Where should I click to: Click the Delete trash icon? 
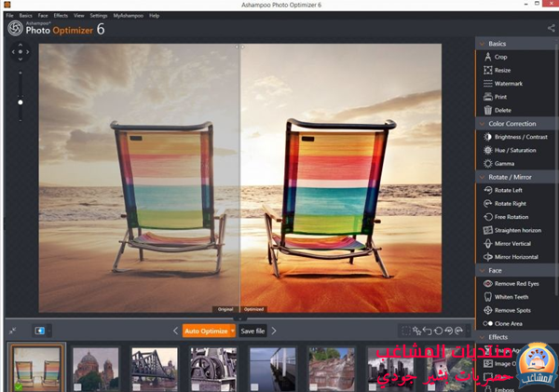point(488,110)
